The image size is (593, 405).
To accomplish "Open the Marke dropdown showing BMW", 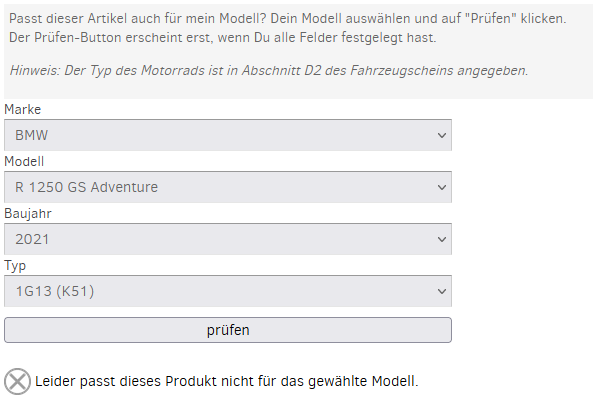I will [x=228, y=135].
